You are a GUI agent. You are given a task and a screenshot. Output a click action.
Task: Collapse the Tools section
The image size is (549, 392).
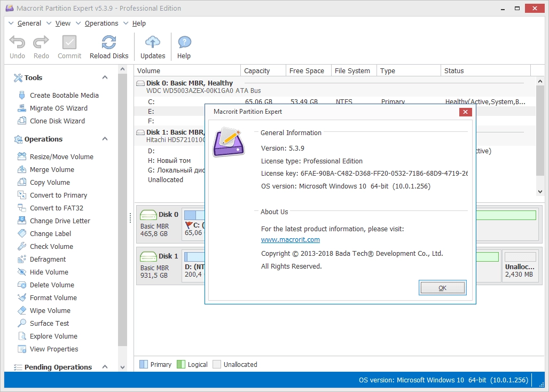tap(105, 77)
